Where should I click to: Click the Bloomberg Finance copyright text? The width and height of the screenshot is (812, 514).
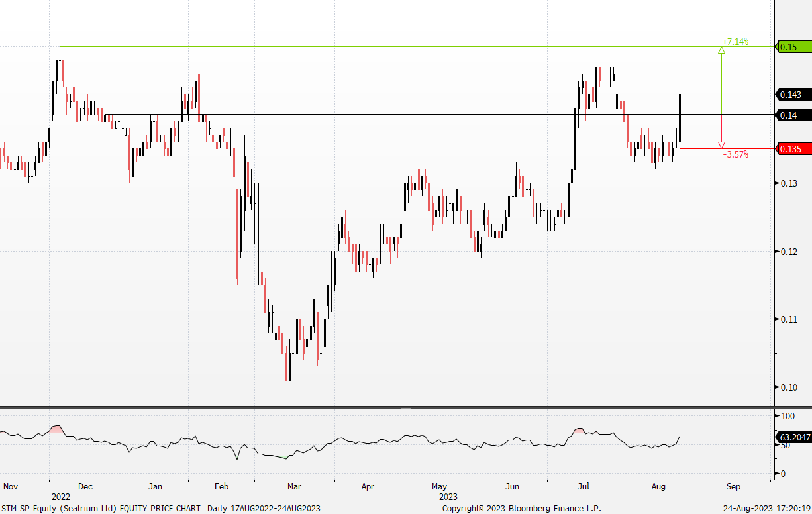(x=522, y=508)
